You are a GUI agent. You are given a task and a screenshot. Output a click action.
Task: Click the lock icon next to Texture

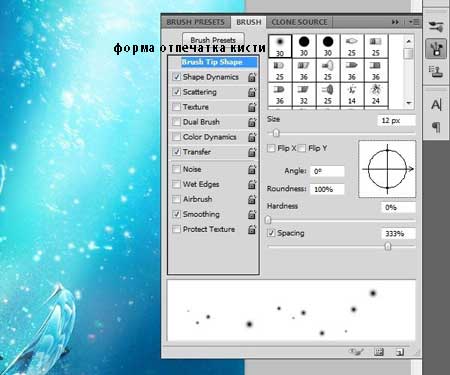tap(252, 107)
